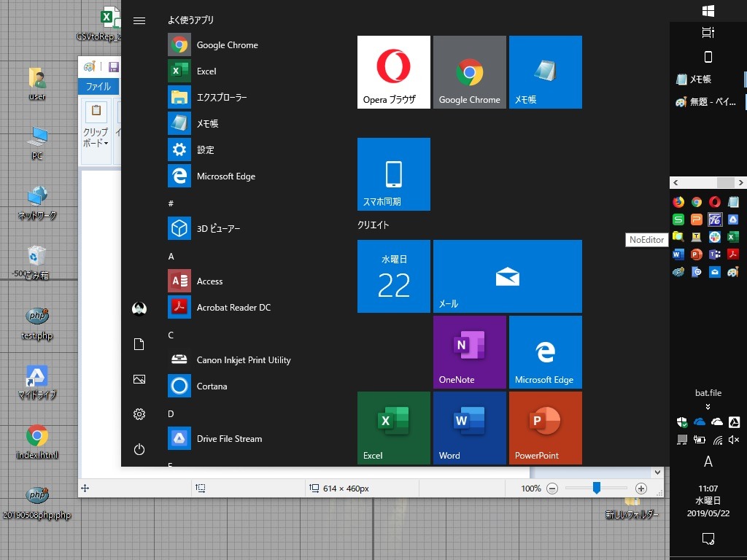Switch to the 無題 - ペイント taskbar window
The height and width of the screenshot is (560, 747).
pyautogui.click(x=708, y=101)
